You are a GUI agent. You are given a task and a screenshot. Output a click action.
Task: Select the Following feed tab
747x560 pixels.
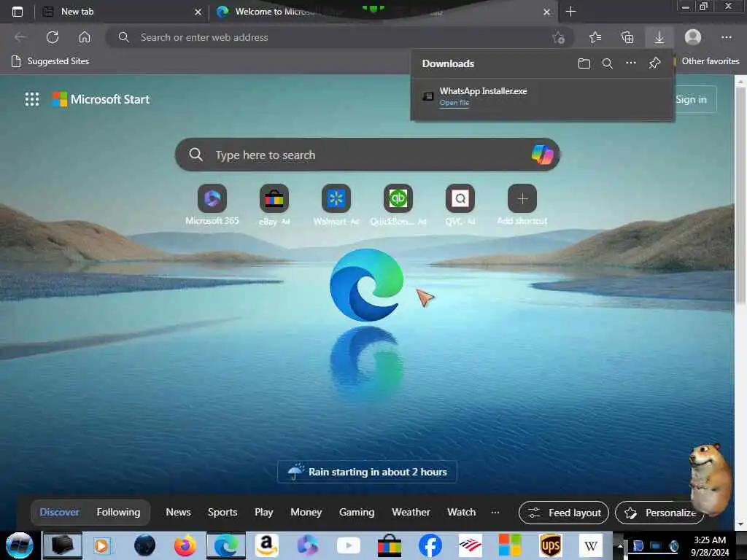[x=119, y=513]
